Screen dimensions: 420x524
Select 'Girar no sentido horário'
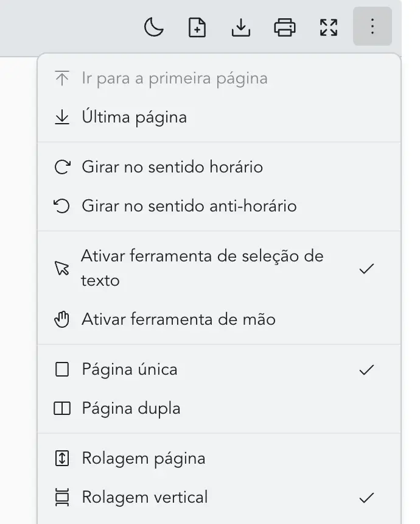(x=172, y=167)
